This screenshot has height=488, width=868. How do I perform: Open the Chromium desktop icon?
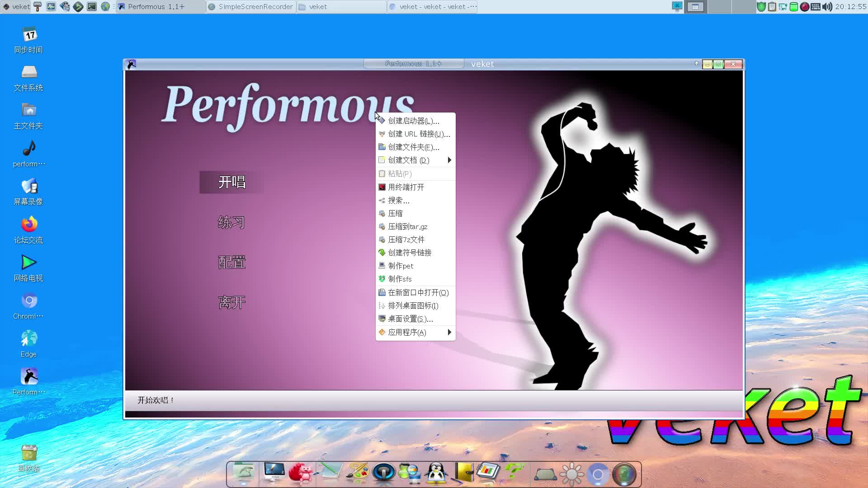coord(28,306)
